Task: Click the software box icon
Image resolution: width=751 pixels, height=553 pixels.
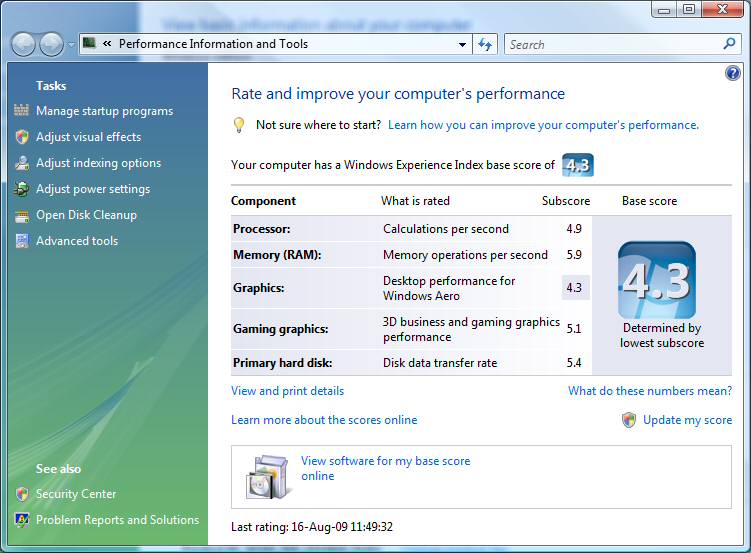Action: (268, 476)
